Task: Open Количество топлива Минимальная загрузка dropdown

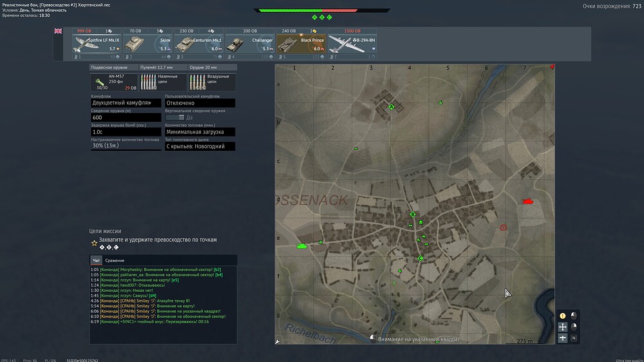Action: click(200, 132)
